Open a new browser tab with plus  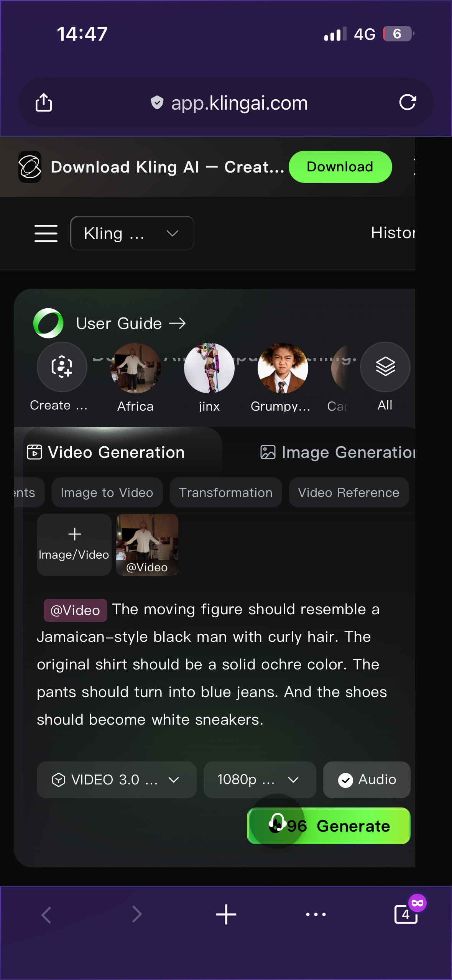[226, 914]
